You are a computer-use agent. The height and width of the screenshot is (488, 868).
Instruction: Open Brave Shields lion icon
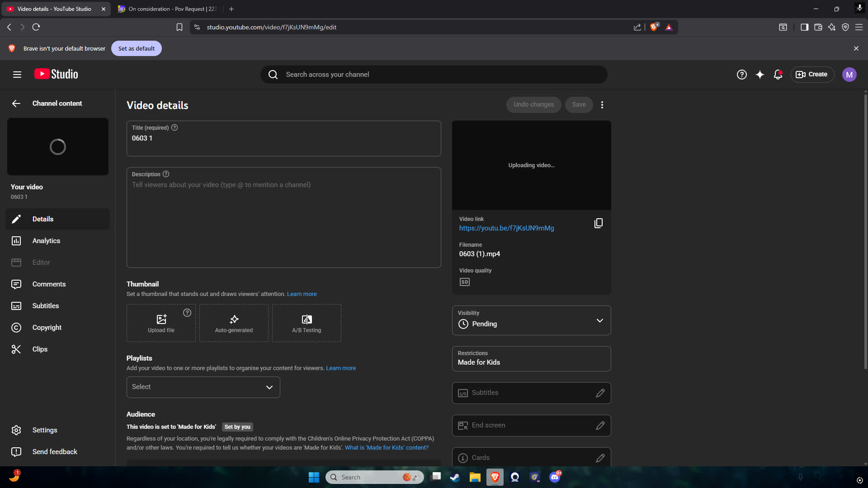pyautogui.click(x=654, y=27)
